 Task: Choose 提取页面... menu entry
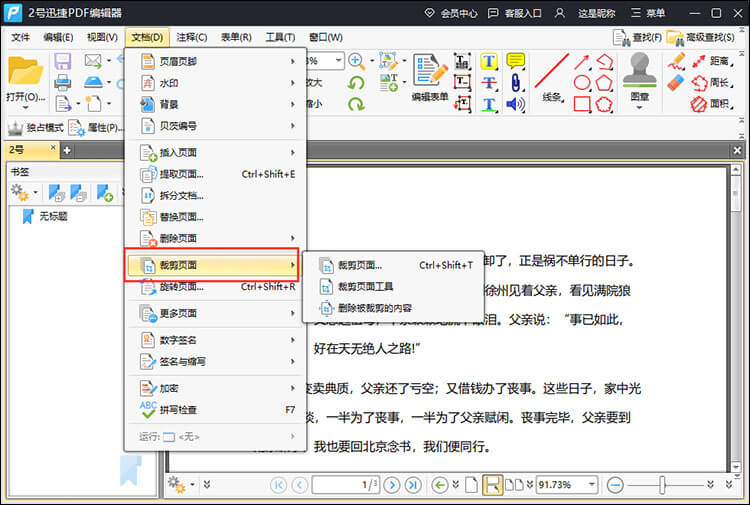tap(216, 174)
